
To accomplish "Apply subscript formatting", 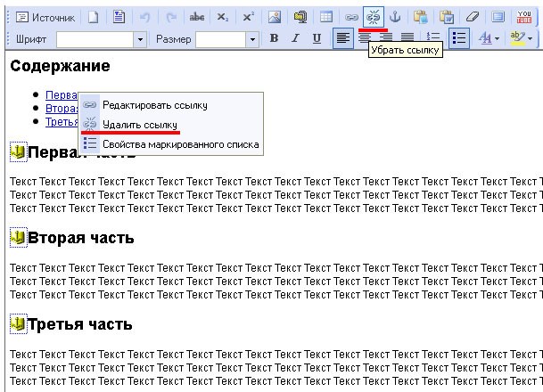I will click(x=222, y=17).
